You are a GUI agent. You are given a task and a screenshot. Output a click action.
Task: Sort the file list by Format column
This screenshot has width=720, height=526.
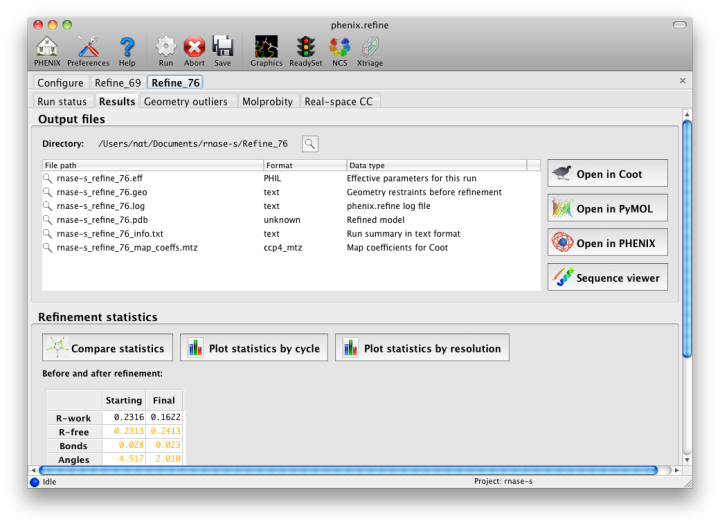[304, 165]
